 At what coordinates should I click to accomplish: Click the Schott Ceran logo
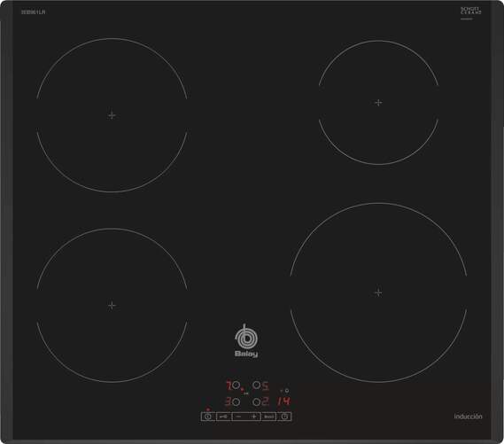pyautogui.click(x=471, y=11)
